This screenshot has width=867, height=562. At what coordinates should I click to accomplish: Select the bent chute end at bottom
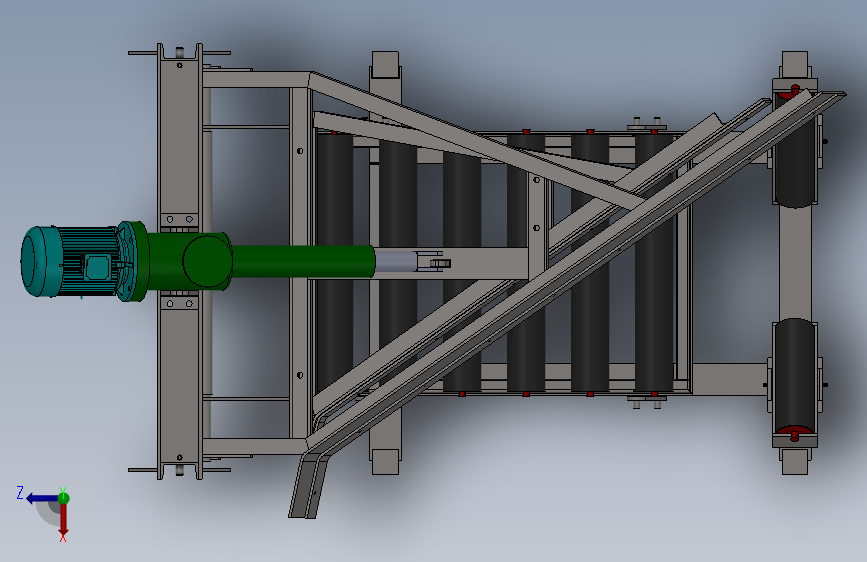[x=308, y=485]
